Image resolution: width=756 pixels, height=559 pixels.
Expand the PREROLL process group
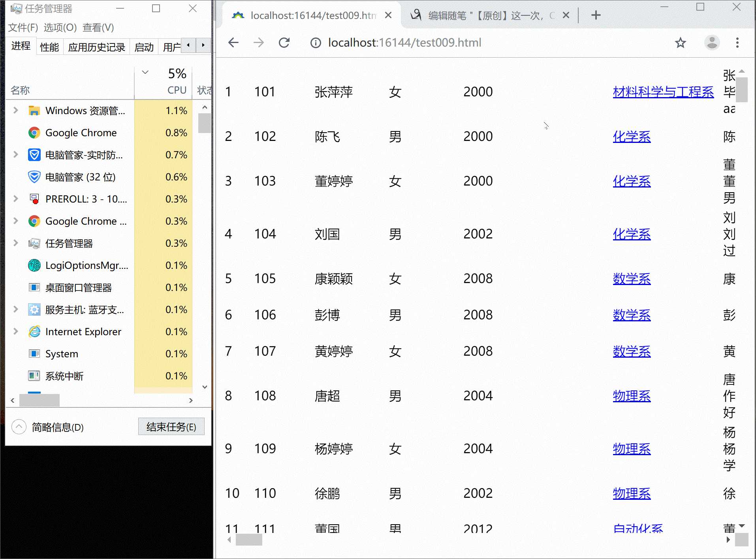pyautogui.click(x=16, y=199)
